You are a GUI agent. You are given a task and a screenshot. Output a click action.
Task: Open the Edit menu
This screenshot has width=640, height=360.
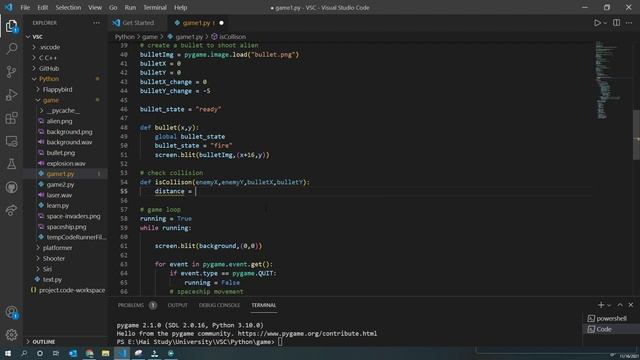coord(42,7)
